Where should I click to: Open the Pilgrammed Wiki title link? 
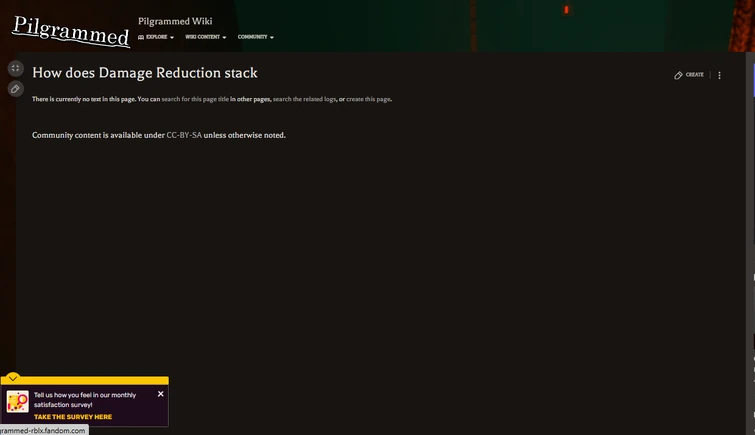[175, 21]
